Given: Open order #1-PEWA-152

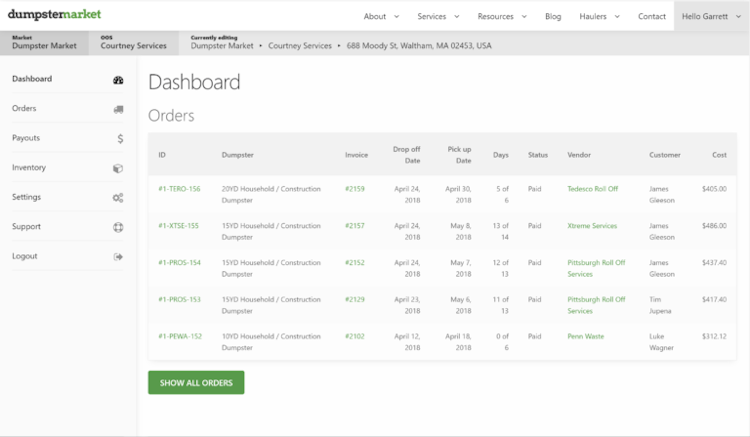Looking at the screenshot, I should (180, 336).
